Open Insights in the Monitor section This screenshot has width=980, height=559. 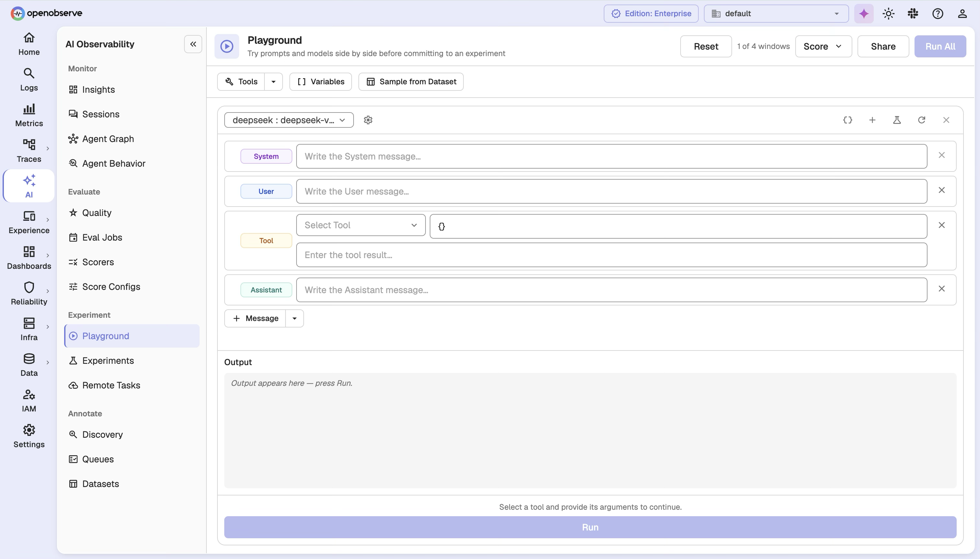[132, 89]
